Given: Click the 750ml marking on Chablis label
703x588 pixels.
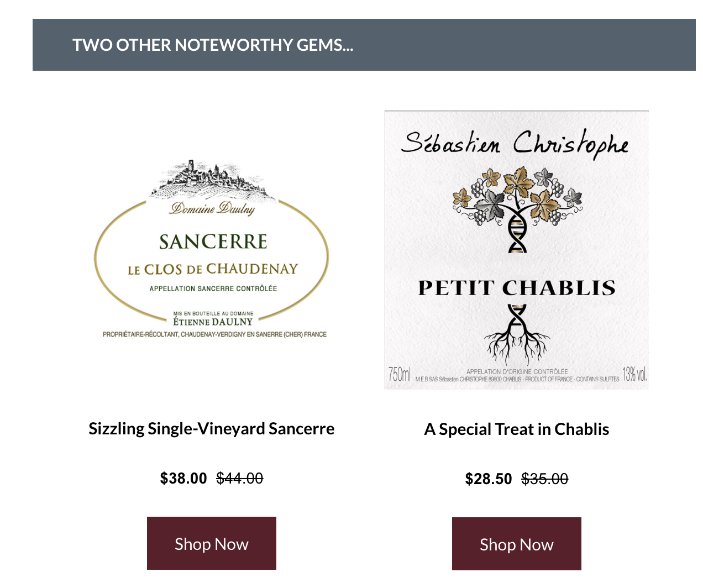Looking at the screenshot, I should [x=399, y=374].
